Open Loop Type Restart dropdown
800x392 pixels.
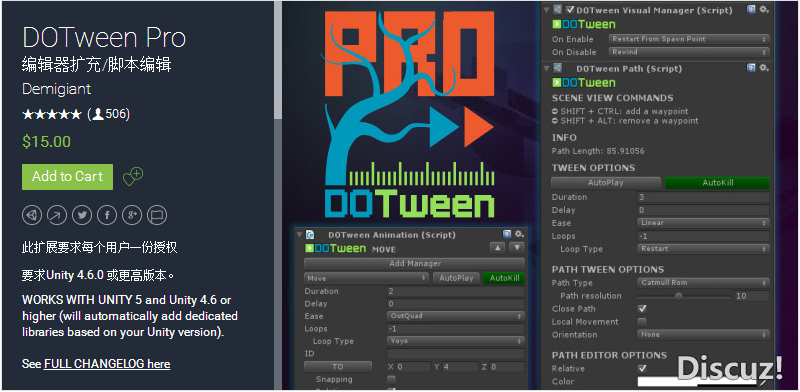(703, 249)
